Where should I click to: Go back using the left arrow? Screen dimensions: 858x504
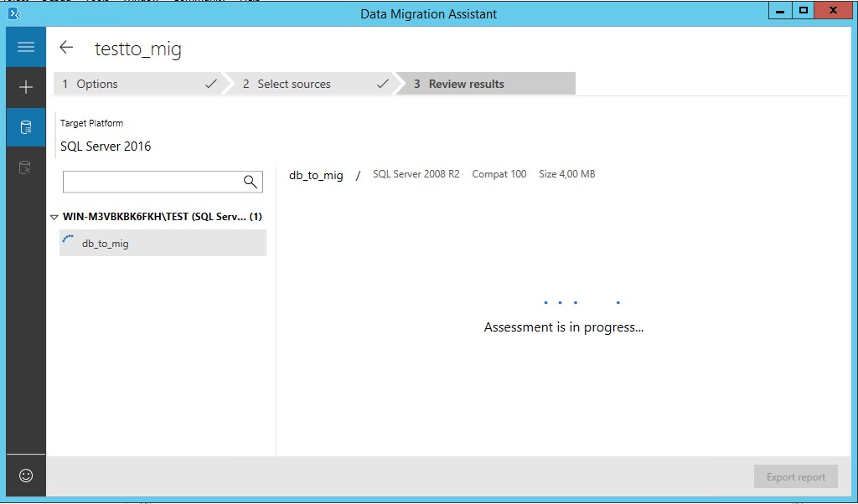66,48
